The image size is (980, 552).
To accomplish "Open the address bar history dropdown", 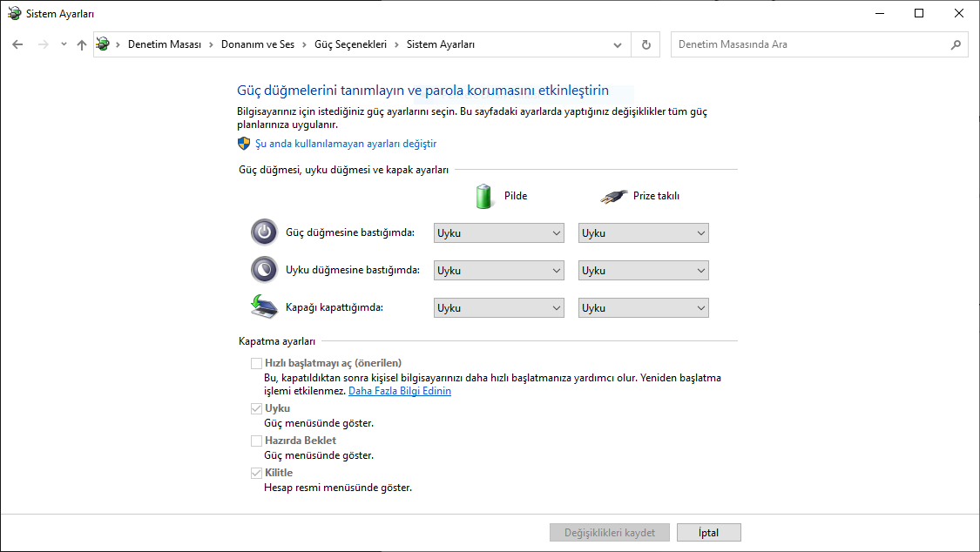I will click(x=618, y=45).
